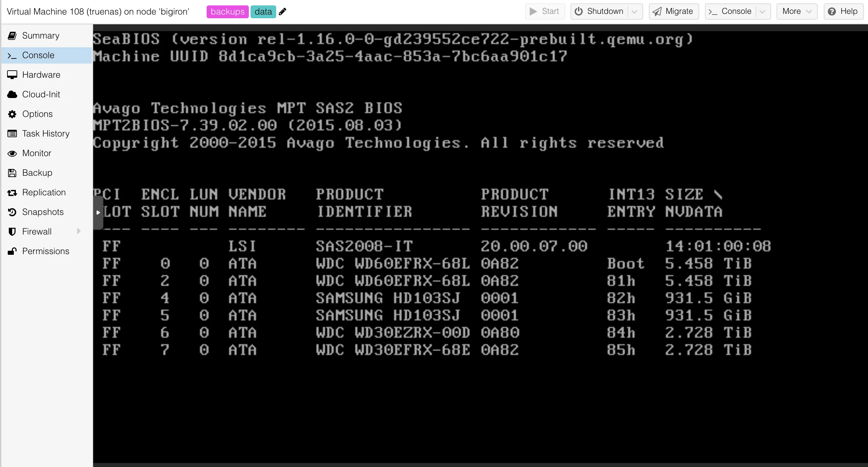Image resolution: width=868 pixels, height=467 pixels.
Task: Open the Shutdown dropdown menu
Action: point(635,11)
